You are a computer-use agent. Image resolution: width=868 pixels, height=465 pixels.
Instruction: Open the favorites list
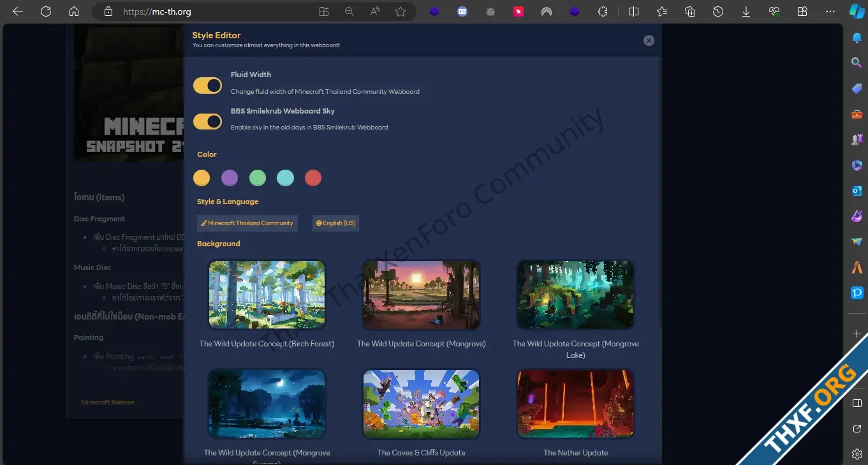(x=662, y=11)
